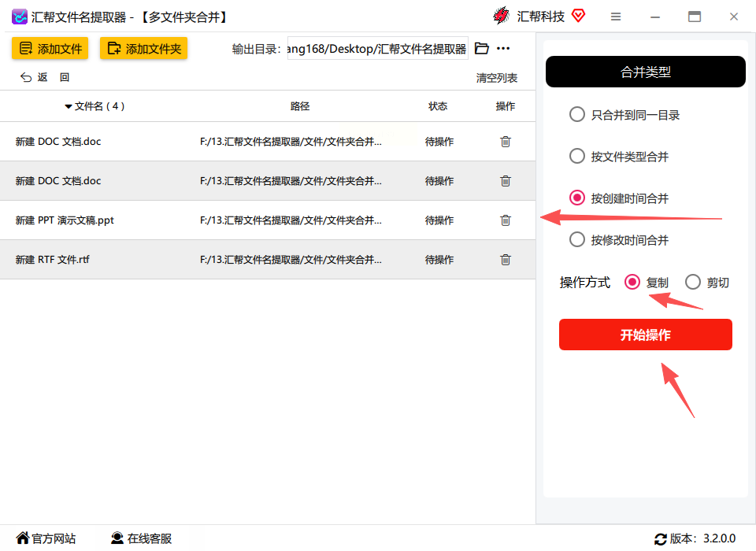The width and height of the screenshot is (756, 551).
Task: Remove the 新建 RTF 文件.rtf entry
Action: pyautogui.click(x=505, y=260)
